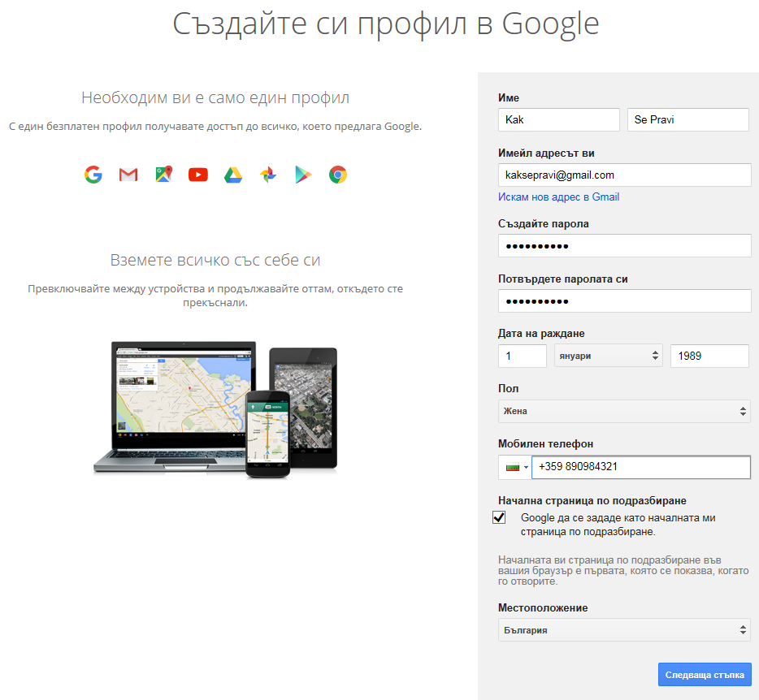Focus the first name field containing Kak
The image size is (759, 700).
click(558, 120)
